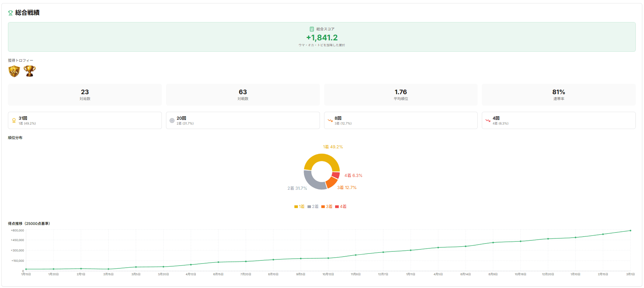
Task: Toggle the 2着 legend entry below the donut
Action: click(x=313, y=207)
